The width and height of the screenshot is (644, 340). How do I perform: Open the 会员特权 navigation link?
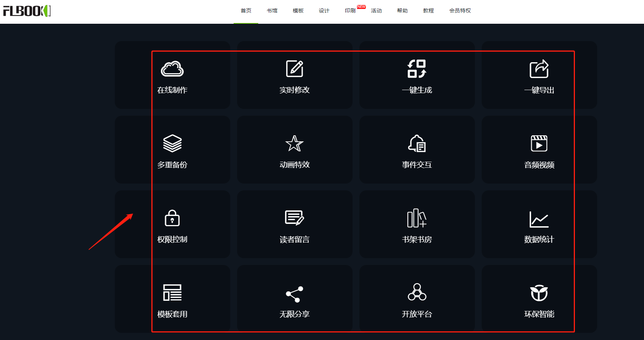460,11
